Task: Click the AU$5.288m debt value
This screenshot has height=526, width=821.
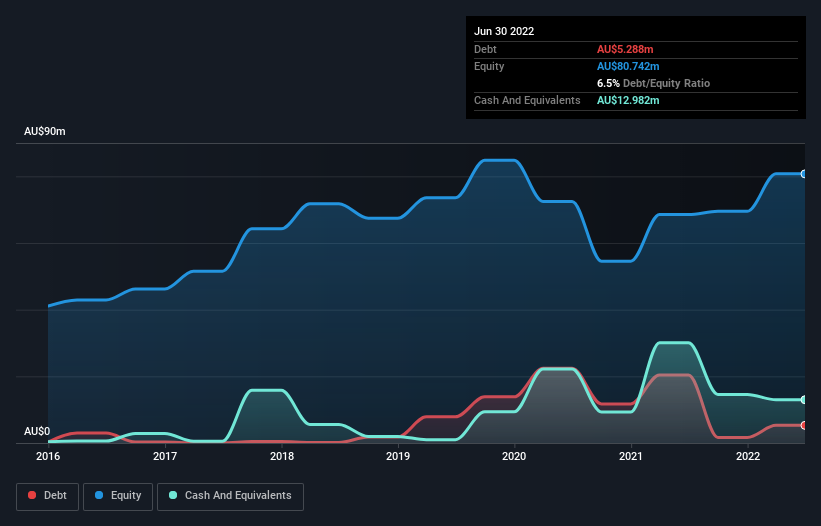Action: click(x=625, y=49)
